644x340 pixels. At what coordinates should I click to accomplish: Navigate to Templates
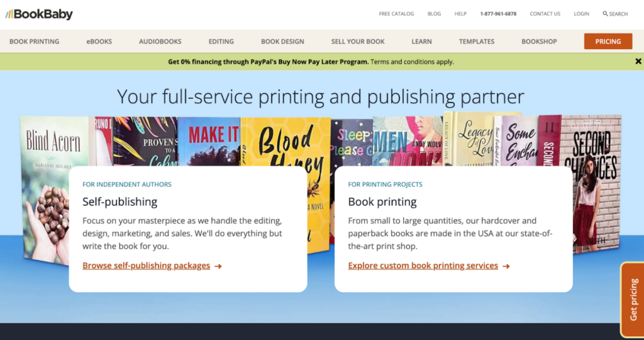(476, 42)
